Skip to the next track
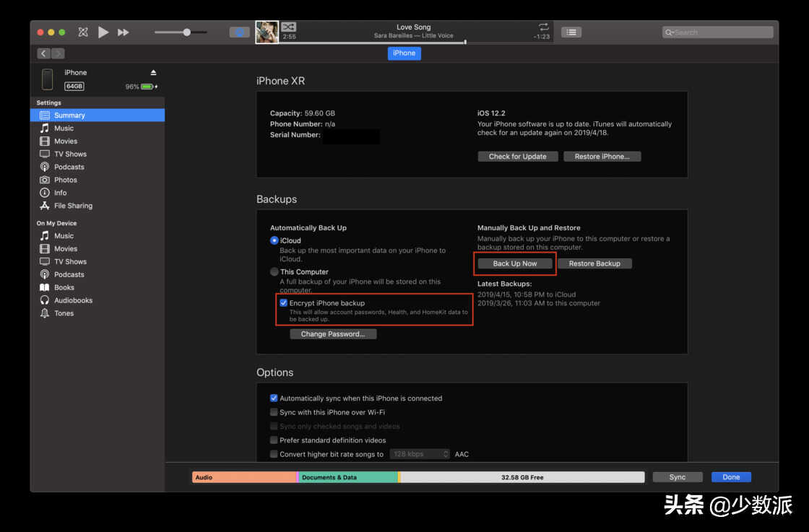The height and width of the screenshot is (532, 809). click(x=124, y=32)
